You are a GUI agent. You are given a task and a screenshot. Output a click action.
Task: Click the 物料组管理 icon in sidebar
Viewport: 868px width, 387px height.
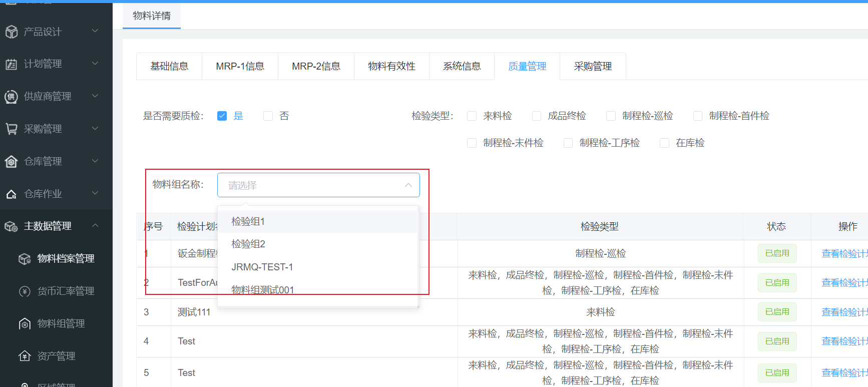(x=25, y=324)
